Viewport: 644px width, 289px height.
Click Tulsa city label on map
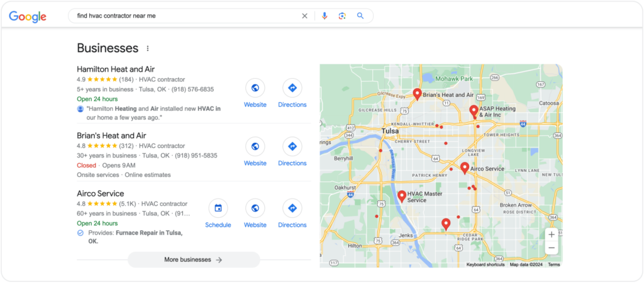[390, 131]
